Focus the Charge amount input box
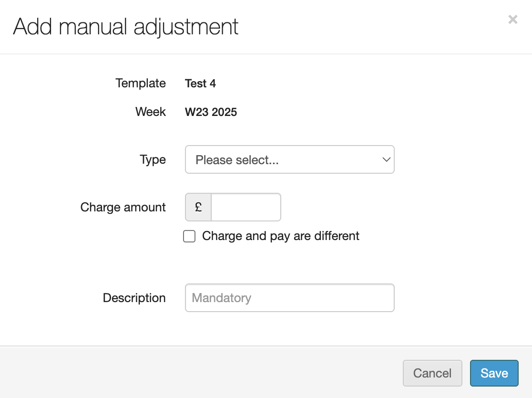The image size is (532, 398). [246, 207]
